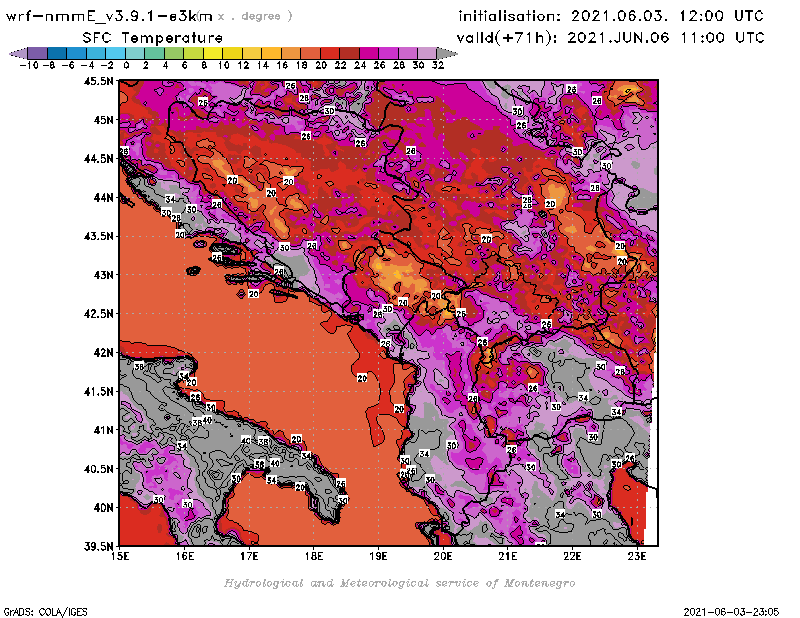800x618 pixels.
Task: Click the '32' value under the color legend
Action: pos(438,65)
